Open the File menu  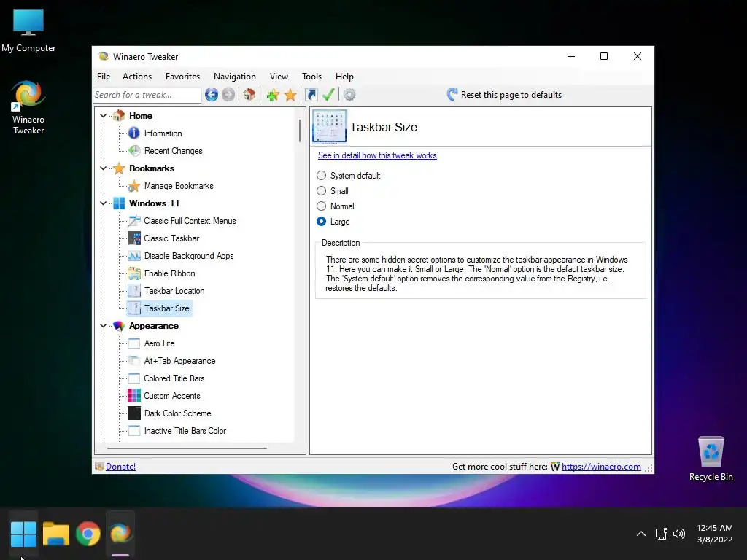pyautogui.click(x=104, y=77)
